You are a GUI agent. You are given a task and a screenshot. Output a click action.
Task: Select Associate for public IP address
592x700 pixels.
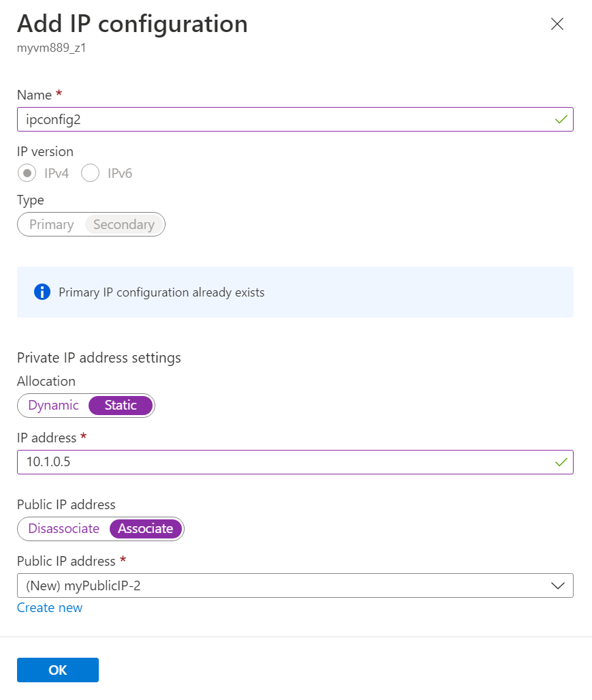pyautogui.click(x=146, y=528)
